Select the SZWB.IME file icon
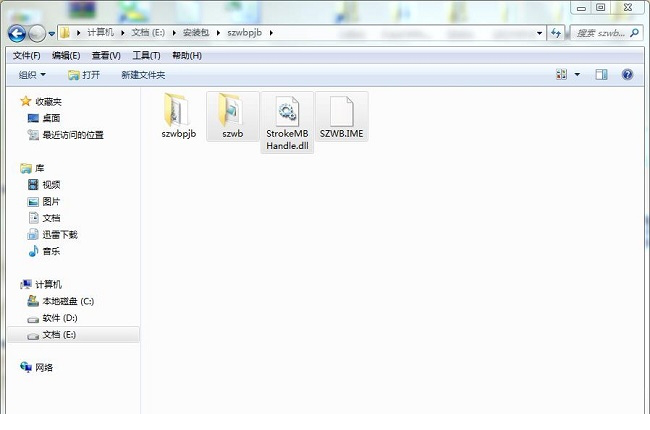The height and width of the screenshot is (430, 650). (x=342, y=111)
